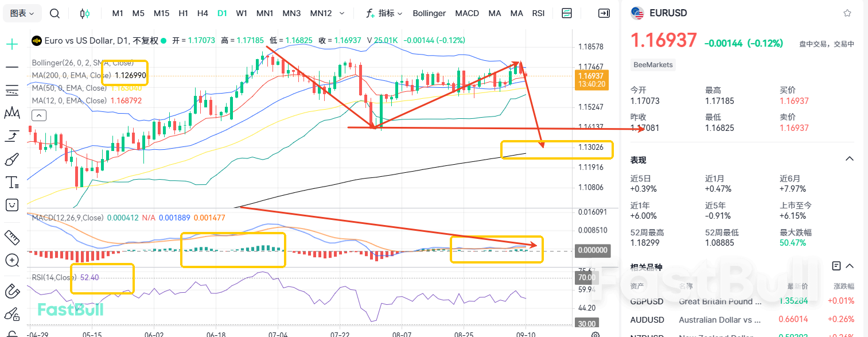Select the W1 timeframe

pyautogui.click(x=242, y=13)
